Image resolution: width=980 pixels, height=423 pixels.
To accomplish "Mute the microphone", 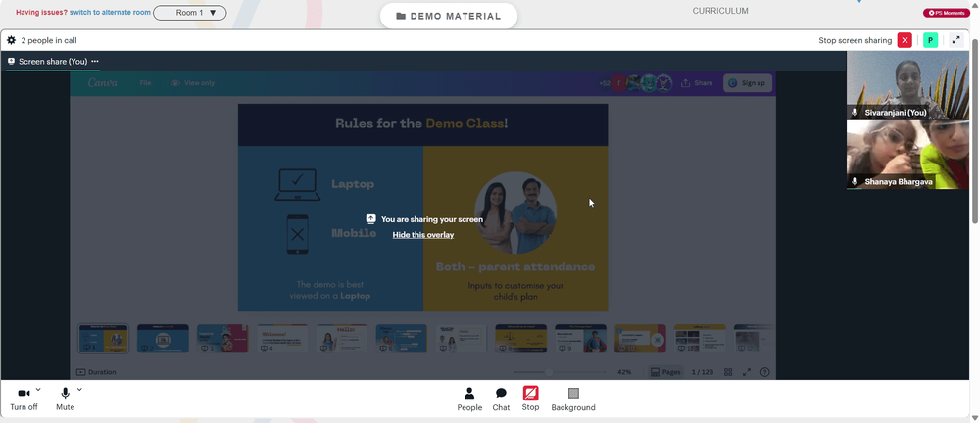I will pyautogui.click(x=65, y=399).
